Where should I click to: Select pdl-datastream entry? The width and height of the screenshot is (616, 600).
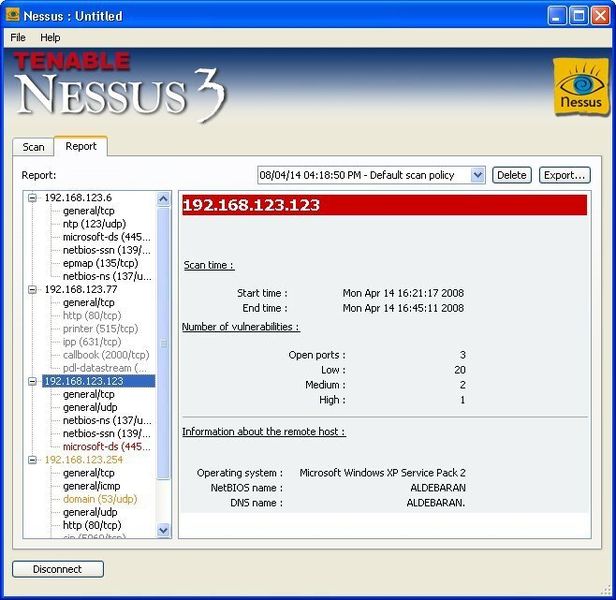pos(104,368)
